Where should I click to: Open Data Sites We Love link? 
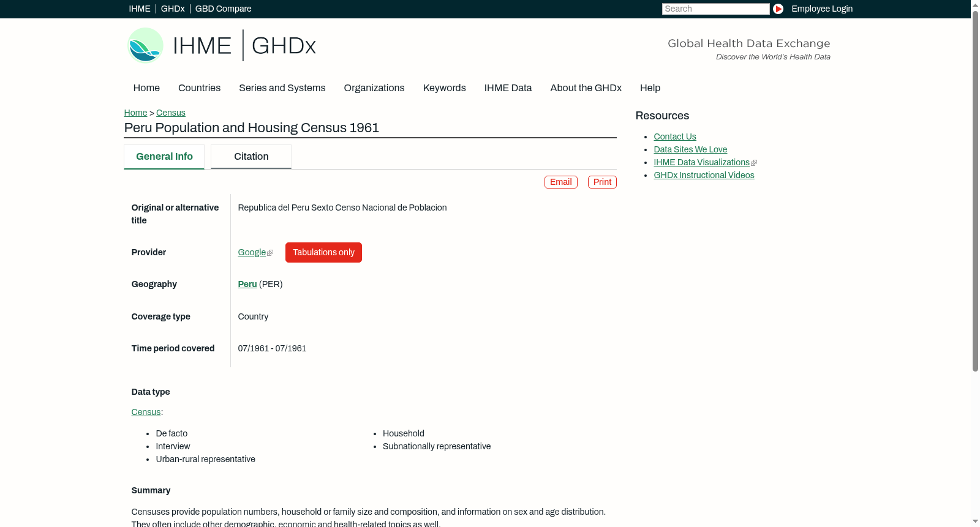coord(690,149)
